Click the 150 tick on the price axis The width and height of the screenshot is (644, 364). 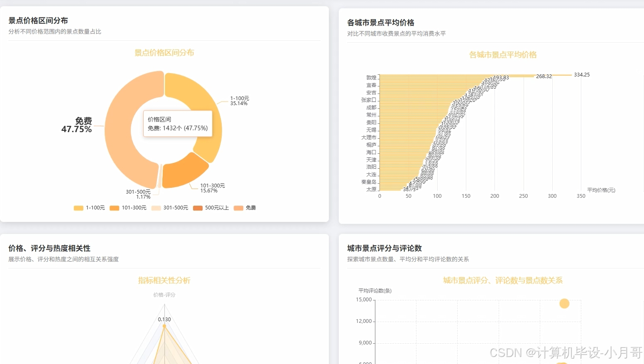pyautogui.click(x=466, y=196)
